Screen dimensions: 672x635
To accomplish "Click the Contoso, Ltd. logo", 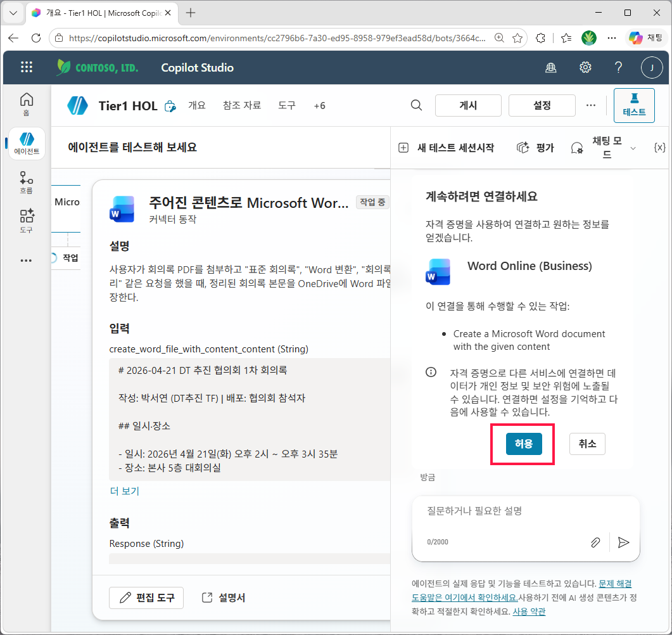I will 98,67.
